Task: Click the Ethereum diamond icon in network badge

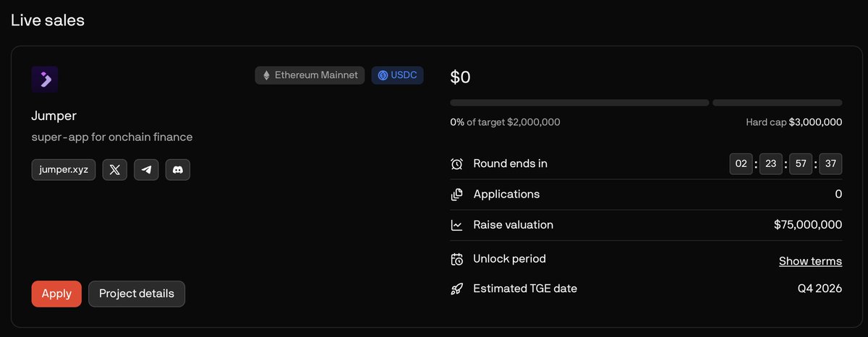Action: point(266,75)
